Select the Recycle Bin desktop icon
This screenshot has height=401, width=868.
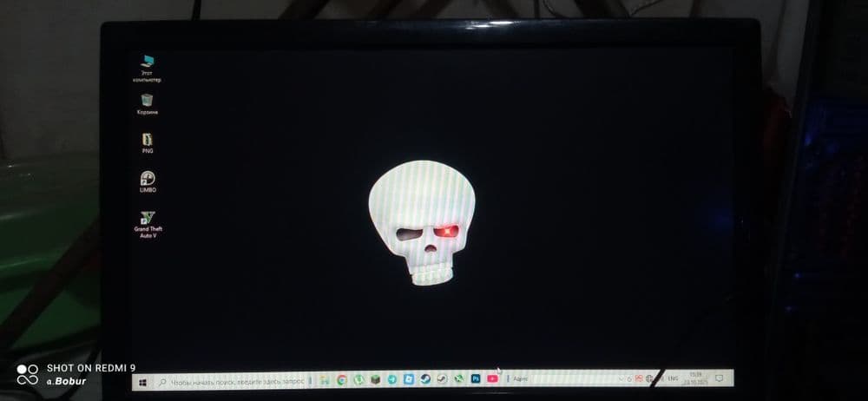point(148,104)
